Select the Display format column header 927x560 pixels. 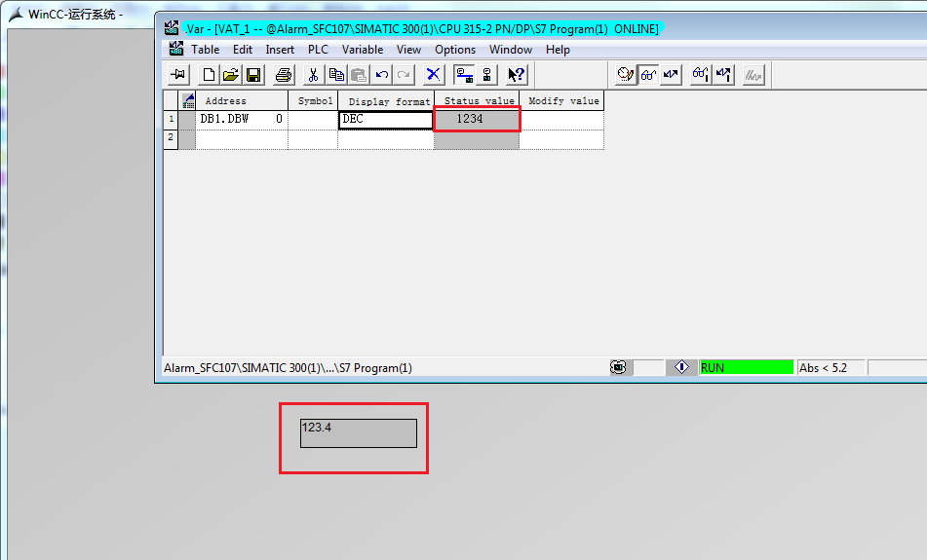pos(386,100)
